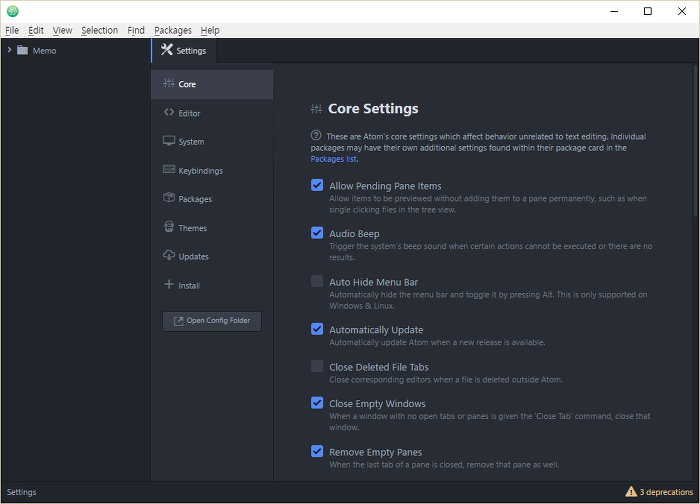700x504 pixels.
Task: Open the Edit menu
Action: (x=36, y=30)
